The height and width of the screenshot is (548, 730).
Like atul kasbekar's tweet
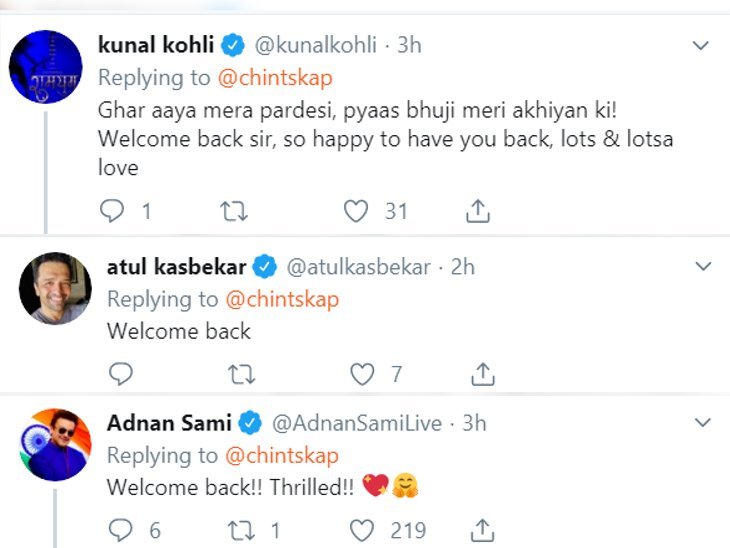point(362,374)
